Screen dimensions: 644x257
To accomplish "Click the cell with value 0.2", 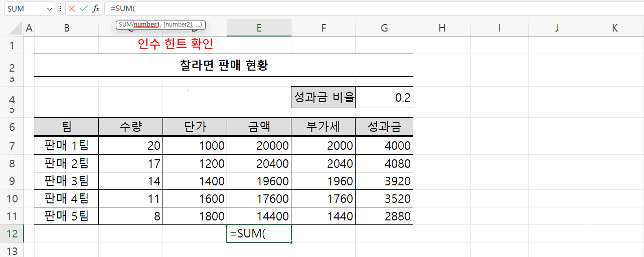I will [x=384, y=97].
